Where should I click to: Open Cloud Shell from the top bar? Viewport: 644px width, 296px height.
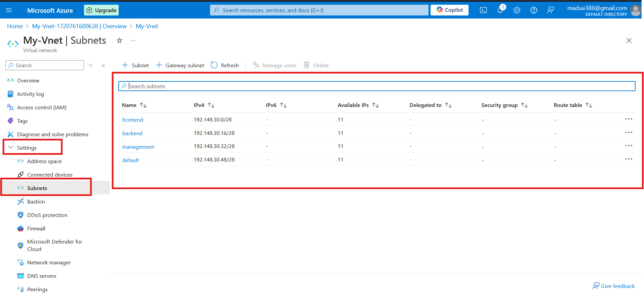click(x=483, y=10)
